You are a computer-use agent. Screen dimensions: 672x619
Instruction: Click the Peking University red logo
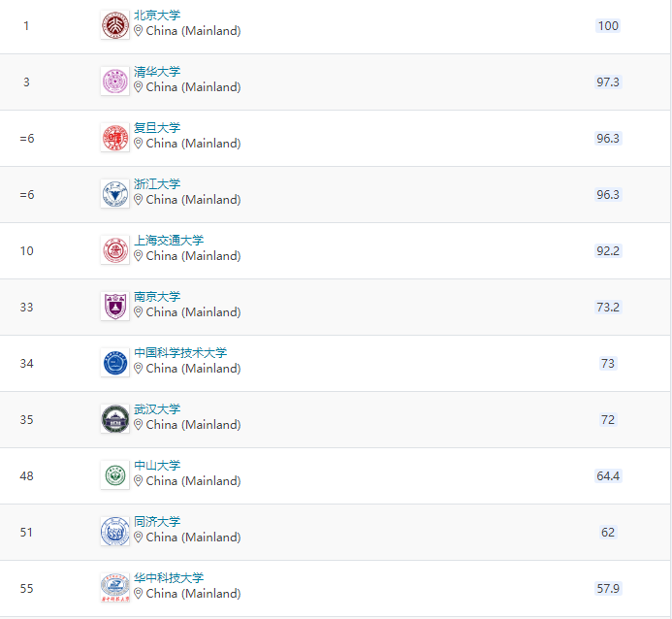point(114,25)
